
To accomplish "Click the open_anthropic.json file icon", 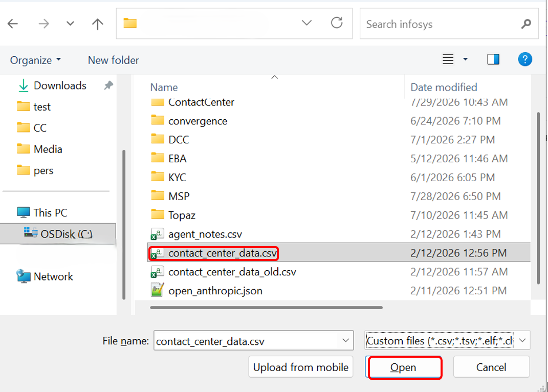I will pos(157,290).
